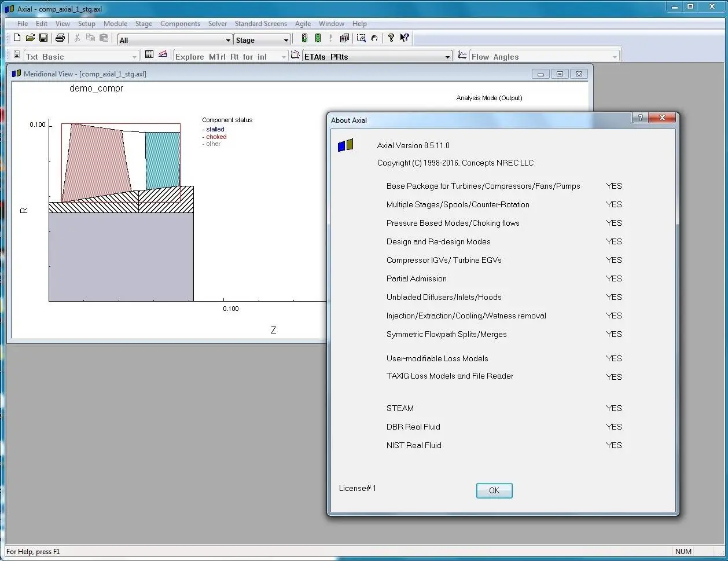
Task: Open the ETAts PRts dropdown
Action: coord(447,57)
